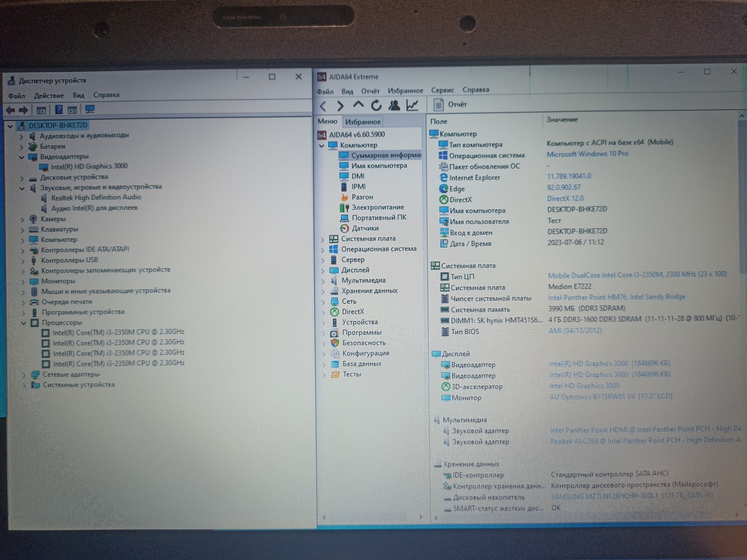
Task: Open Справка menu in Device Manager
Action: point(106,95)
